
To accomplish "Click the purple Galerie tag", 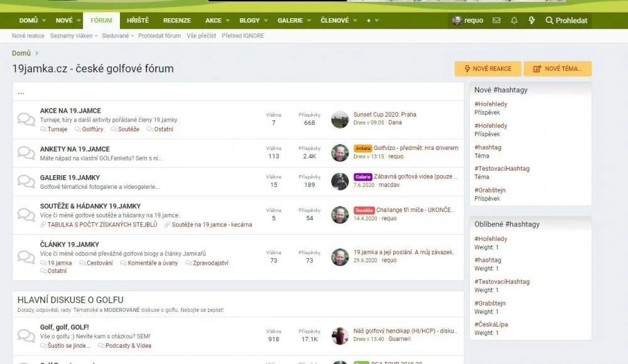I will [363, 176].
